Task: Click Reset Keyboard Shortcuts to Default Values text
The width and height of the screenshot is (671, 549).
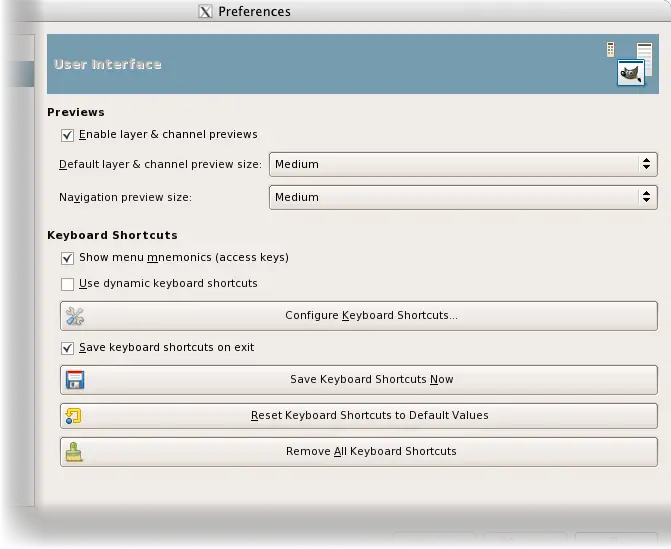Action: [x=369, y=416]
